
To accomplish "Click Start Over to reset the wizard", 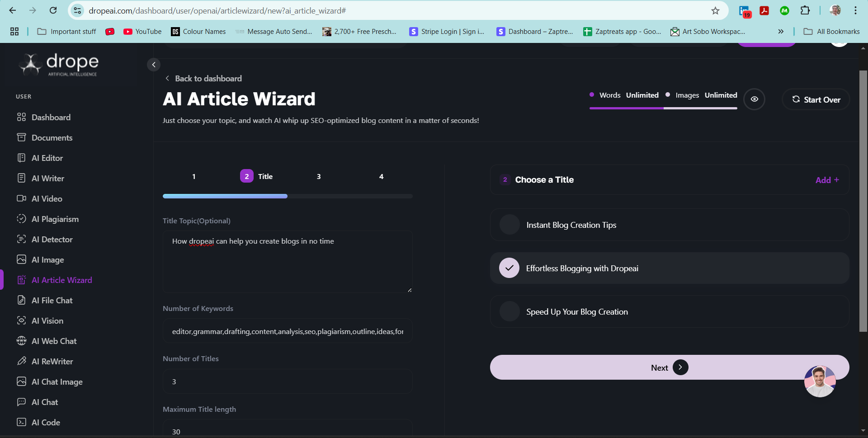I will coord(816,99).
